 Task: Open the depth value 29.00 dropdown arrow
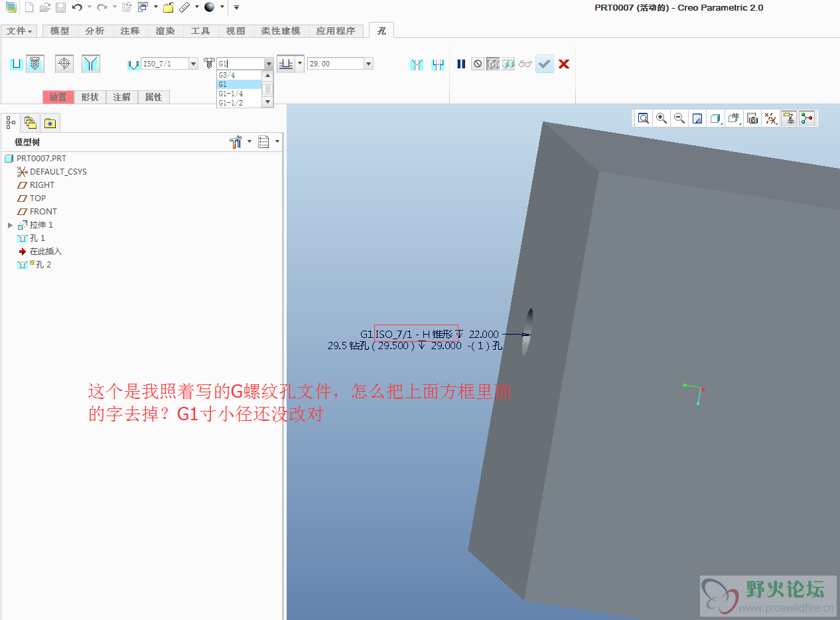[369, 64]
